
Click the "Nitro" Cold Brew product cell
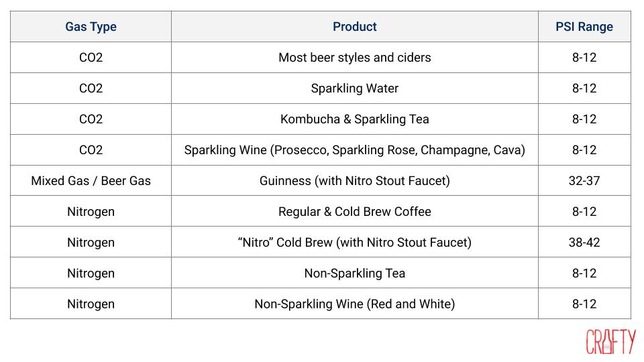(354, 243)
